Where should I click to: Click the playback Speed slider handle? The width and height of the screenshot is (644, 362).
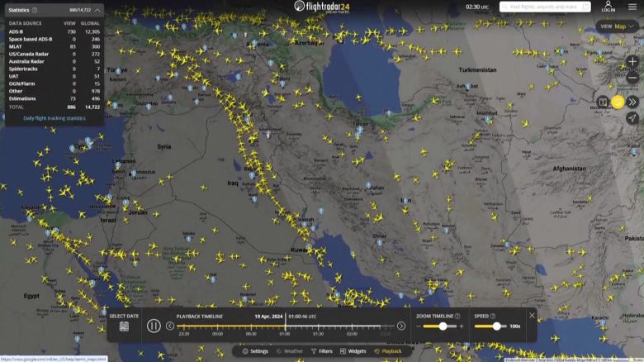(x=496, y=326)
